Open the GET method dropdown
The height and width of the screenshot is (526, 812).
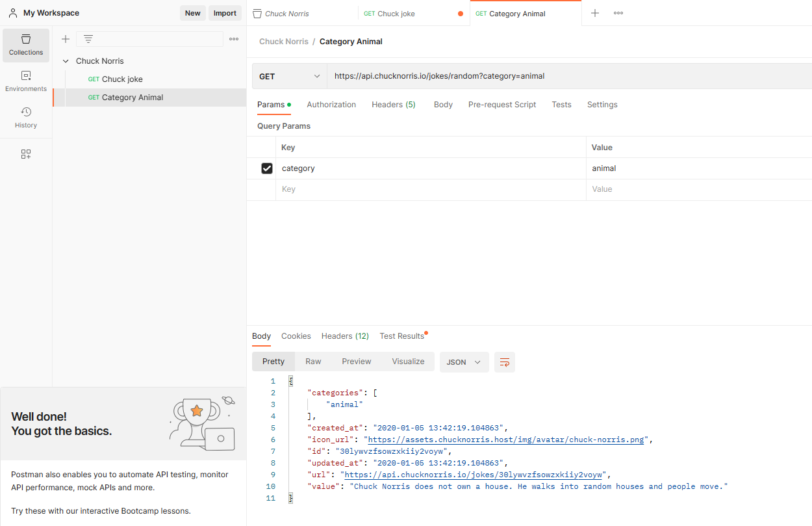point(290,76)
